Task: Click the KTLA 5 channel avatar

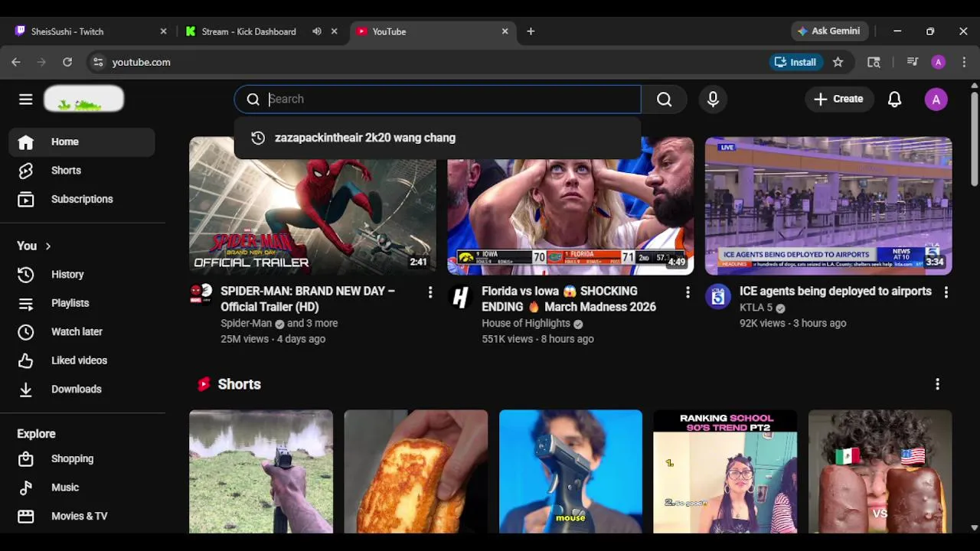Action: tap(717, 296)
